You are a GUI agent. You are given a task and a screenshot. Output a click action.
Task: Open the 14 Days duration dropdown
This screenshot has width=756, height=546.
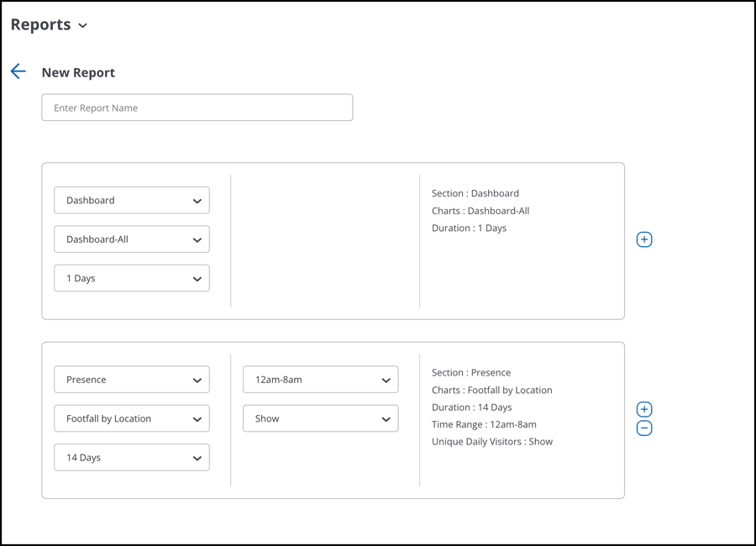132,458
